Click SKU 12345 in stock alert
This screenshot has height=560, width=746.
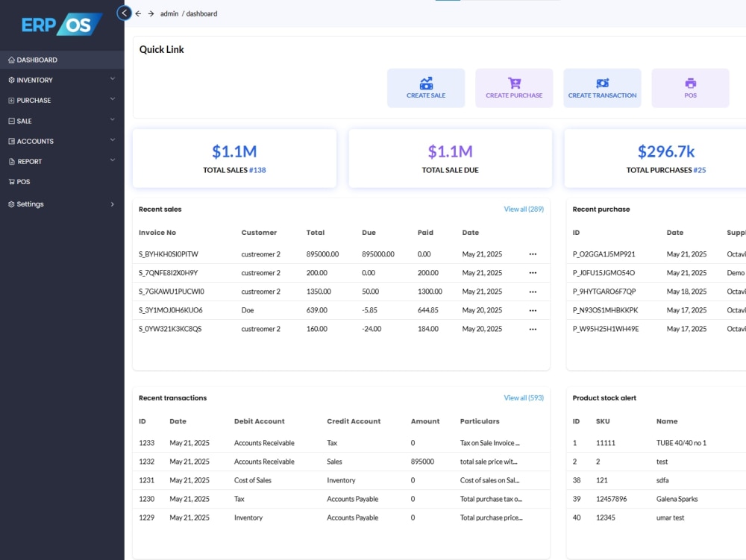(606, 517)
